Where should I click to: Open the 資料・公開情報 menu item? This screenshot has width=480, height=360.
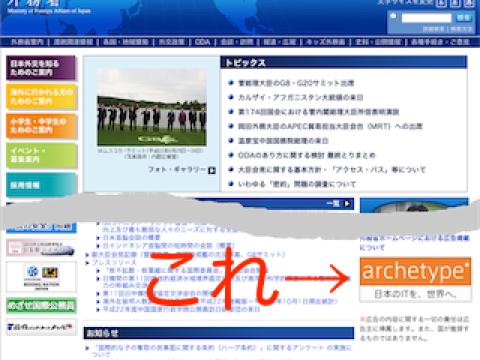pos(378,42)
